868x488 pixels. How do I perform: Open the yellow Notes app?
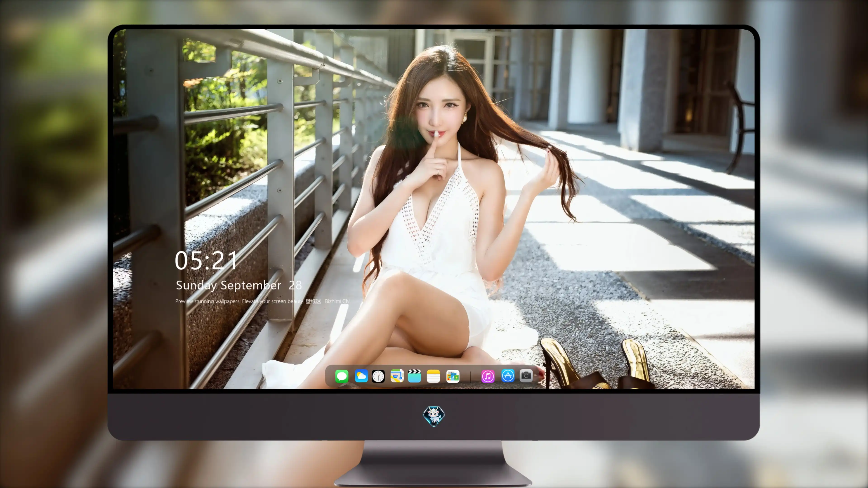(x=433, y=376)
